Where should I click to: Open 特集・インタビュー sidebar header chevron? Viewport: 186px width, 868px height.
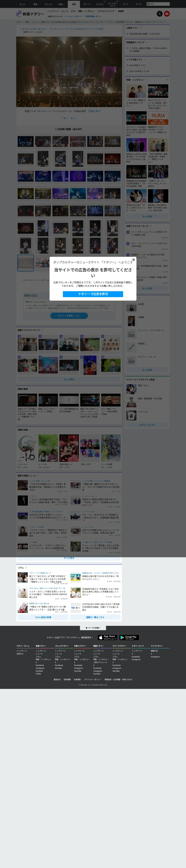pyautogui.click(x=146, y=80)
